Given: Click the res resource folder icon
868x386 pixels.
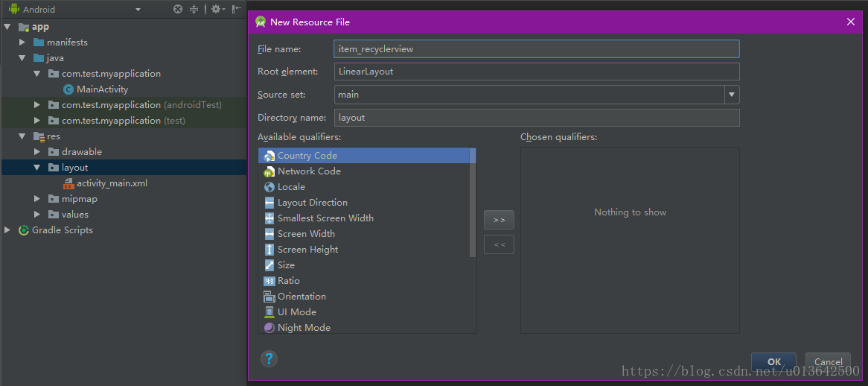Looking at the screenshot, I should 38,136.
